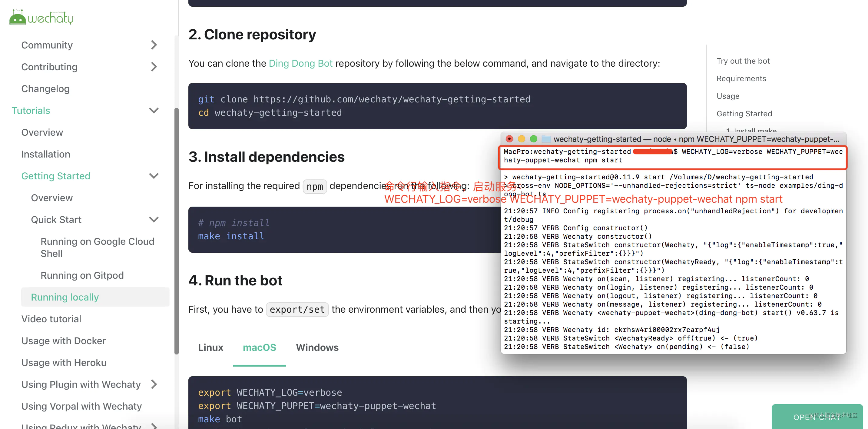Click 'export WECHATY_LOG=verbose' code line
This screenshot has width=868, height=429.
click(x=270, y=392)
